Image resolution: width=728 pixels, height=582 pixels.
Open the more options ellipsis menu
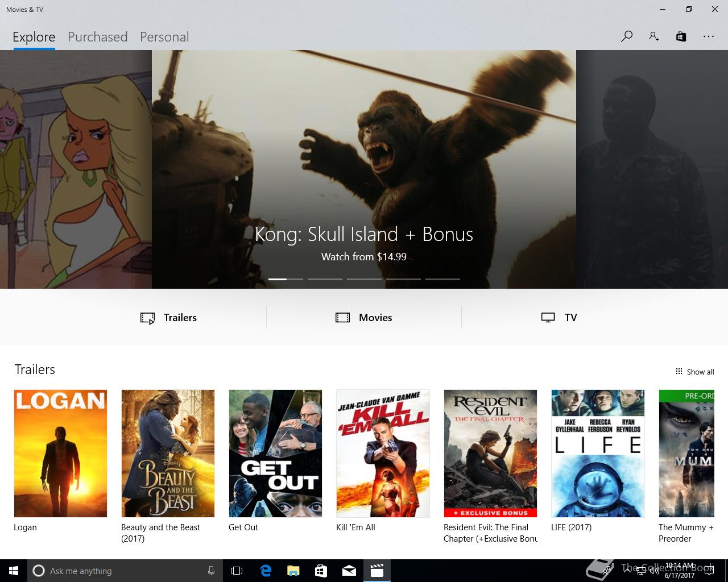pos(708,36)
